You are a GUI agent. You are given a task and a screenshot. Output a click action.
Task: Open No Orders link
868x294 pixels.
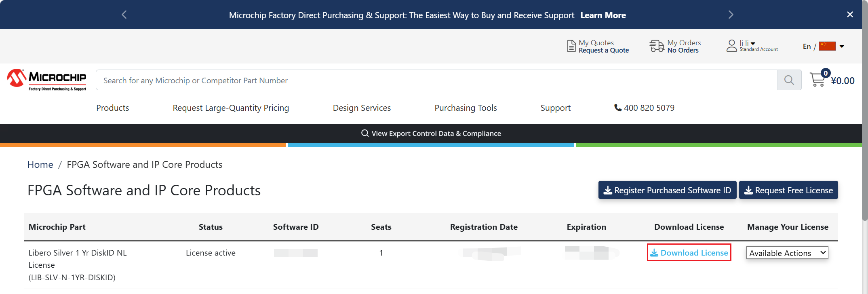[683, 50]
